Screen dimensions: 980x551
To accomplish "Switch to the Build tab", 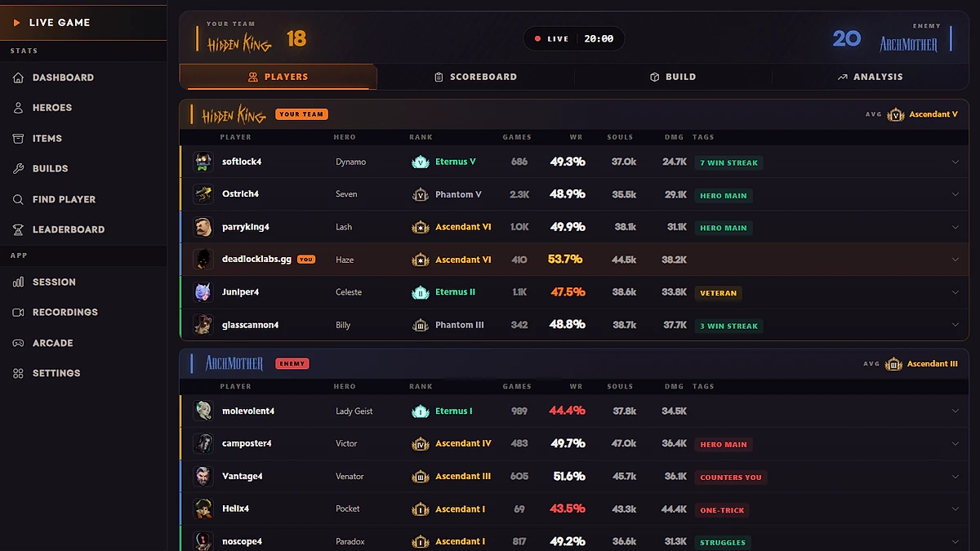I will coord(673,77).
